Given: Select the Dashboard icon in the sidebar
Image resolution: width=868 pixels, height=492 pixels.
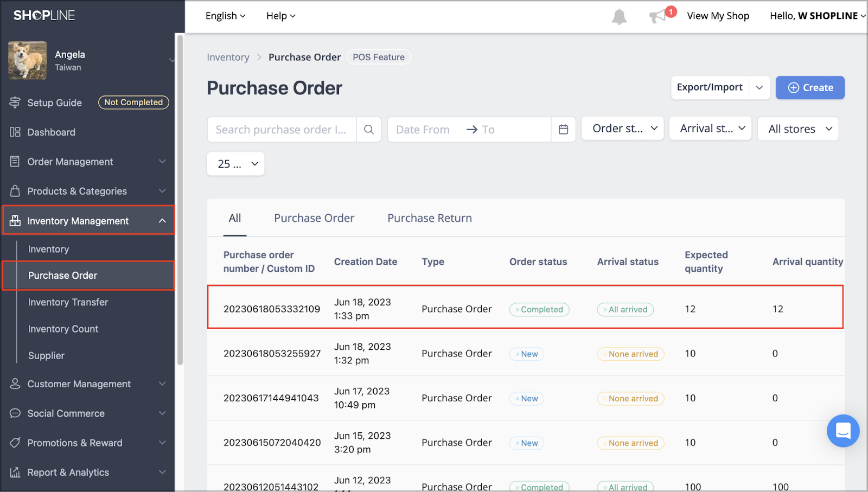Looking at the screenshot, I should pos(15,132).
